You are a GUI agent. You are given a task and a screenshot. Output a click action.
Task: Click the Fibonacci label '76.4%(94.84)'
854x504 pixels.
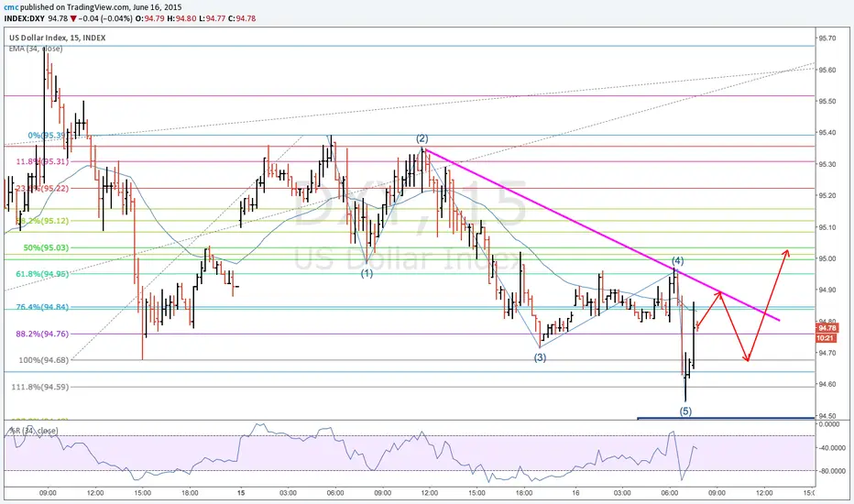coord(42,307)
